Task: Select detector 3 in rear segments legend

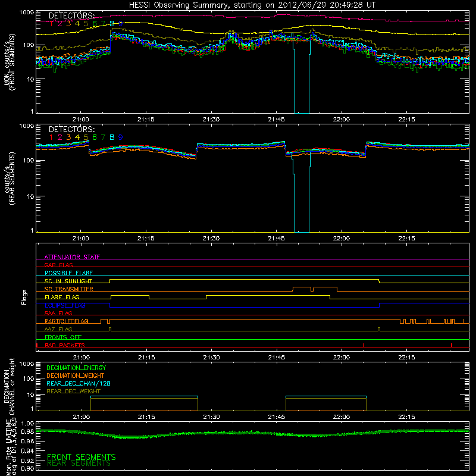Action: point(68,137)
